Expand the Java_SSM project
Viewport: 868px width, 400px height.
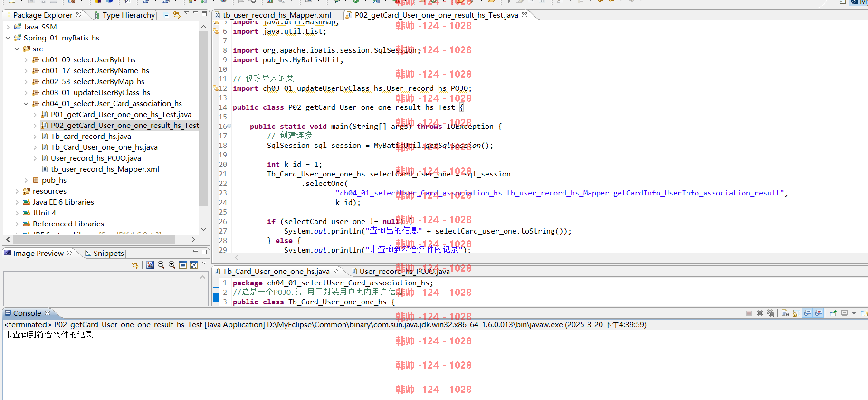(8, 27)
